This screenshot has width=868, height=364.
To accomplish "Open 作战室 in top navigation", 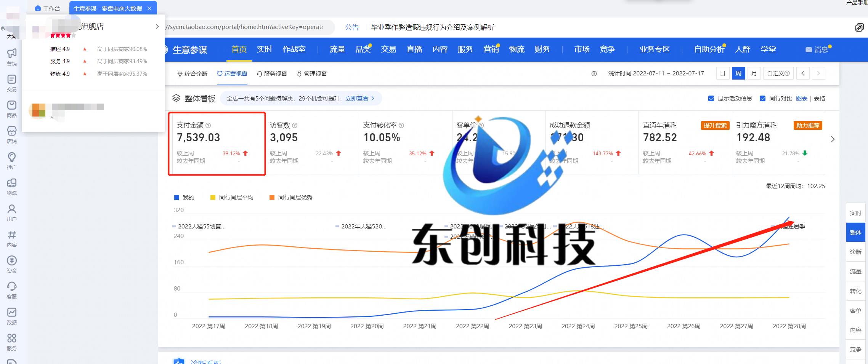I will 294,49.
